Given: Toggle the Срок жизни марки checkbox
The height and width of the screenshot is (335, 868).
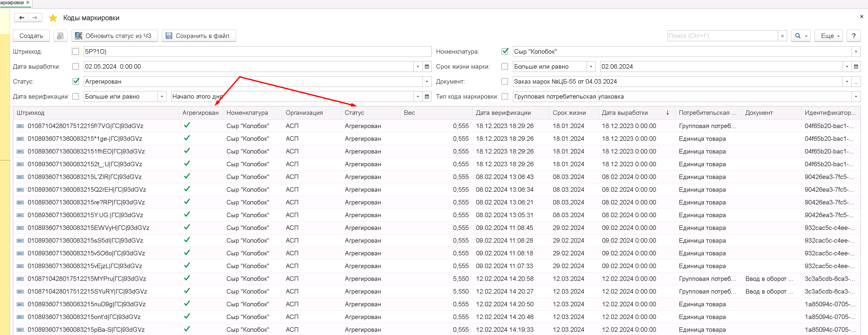Looking at the screenshot, I should point(504,66).
